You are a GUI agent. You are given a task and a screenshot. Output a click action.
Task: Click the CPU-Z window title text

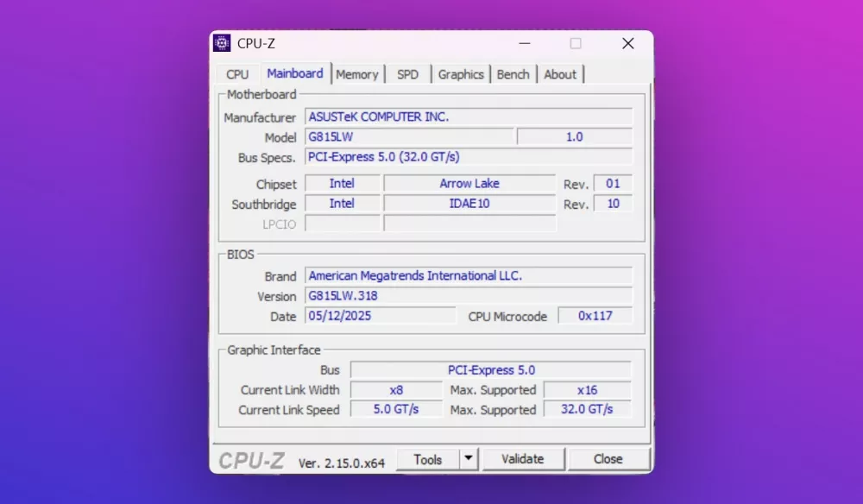click(x=256, y=43)
